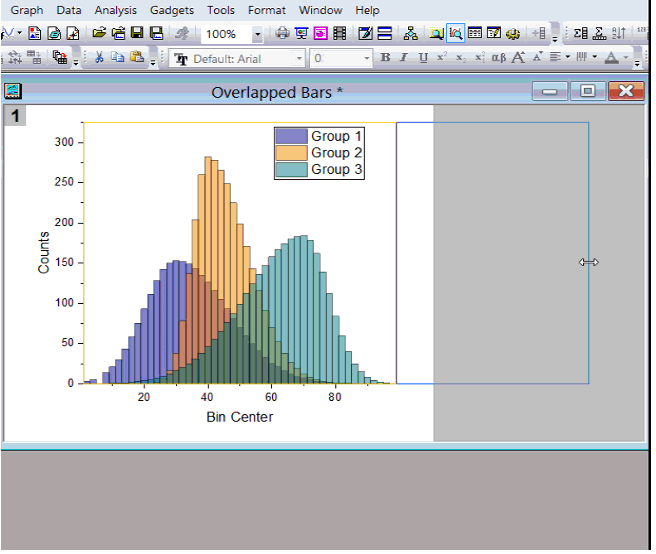Click the A-Z sort icon
This screenshot has width=656, height=554.
tap(619, 33)
